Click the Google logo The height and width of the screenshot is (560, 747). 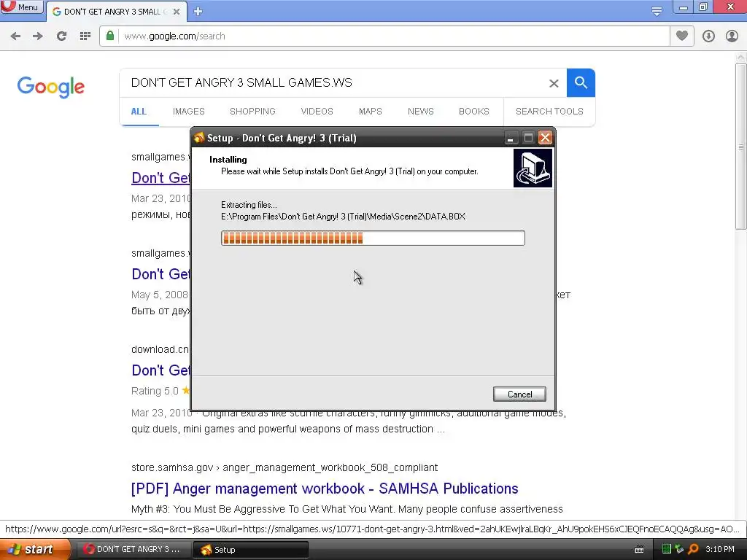[50, 87]
